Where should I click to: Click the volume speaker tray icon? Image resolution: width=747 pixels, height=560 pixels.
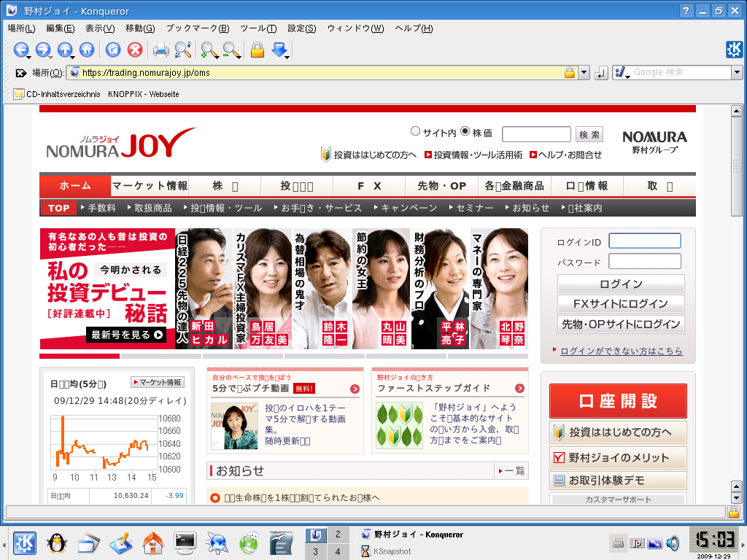(672, 542)
